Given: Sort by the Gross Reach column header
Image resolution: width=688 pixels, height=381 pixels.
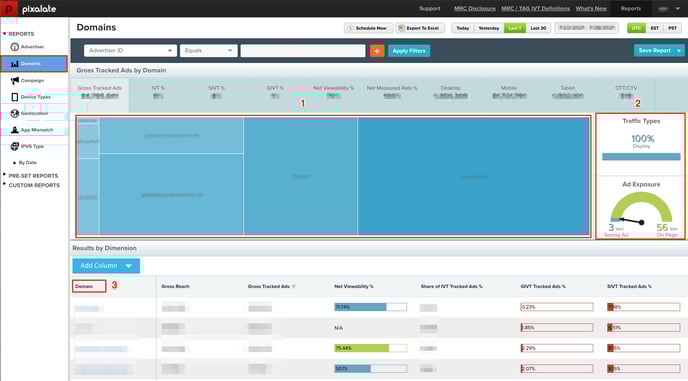Looking at the screenshot, I should click(175, 287).
